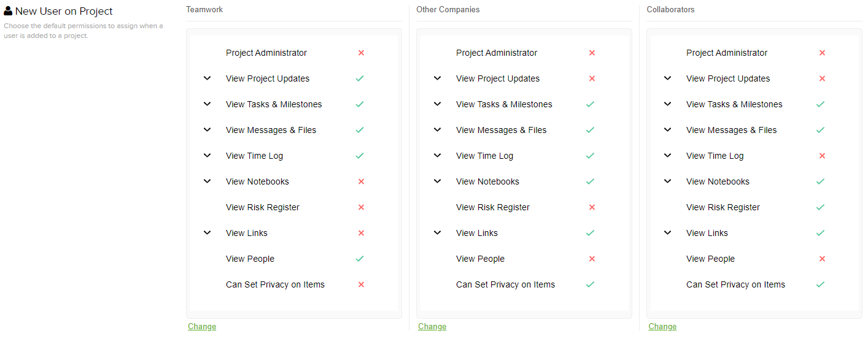The height and width of the screenshot is (339, 868).
Task: Click green check beside Collaborators View Tasks & Milestones
Action: [x=820, y=104]
